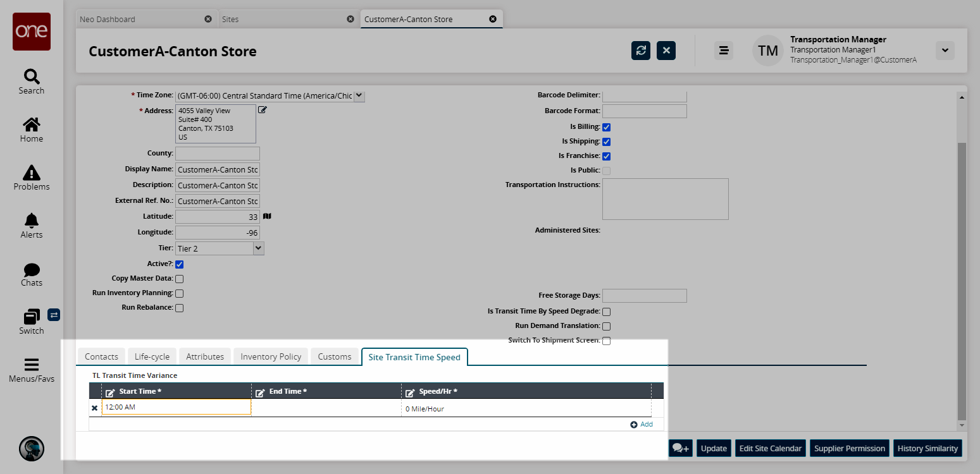This screenshot has height=474, width=980.
Task: Open the Tier dropdown
Action: coord(257,248)
